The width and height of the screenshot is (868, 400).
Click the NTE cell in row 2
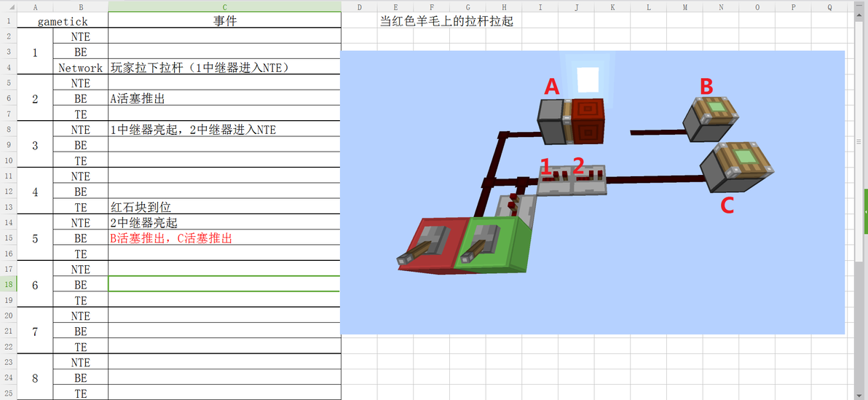81,36
